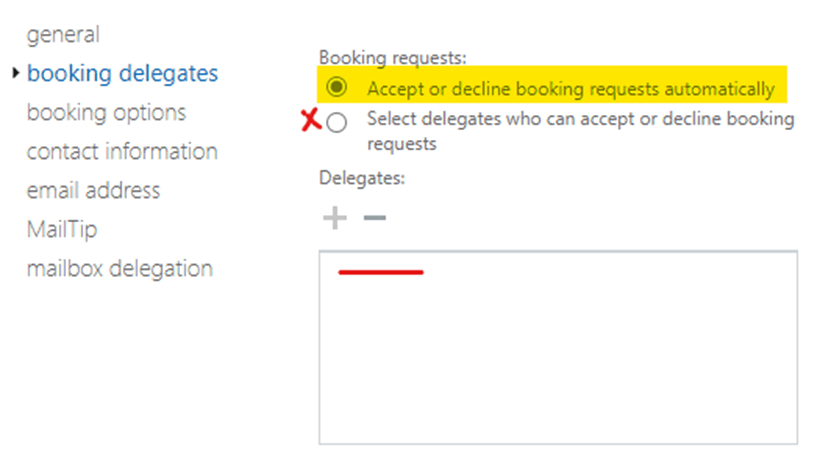Open the contact information section
Image resolution: width=831 pixels, height=473 pixels.
122,151
